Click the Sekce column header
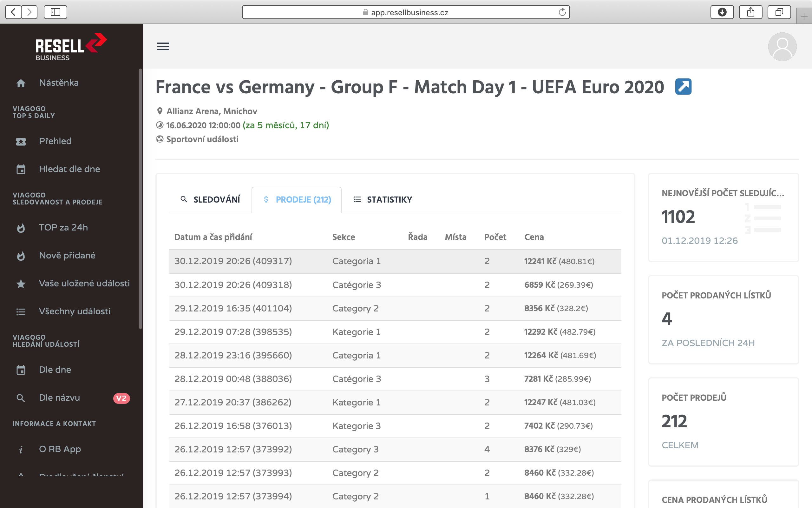This screenshot has width=812, height=508. 344,237
